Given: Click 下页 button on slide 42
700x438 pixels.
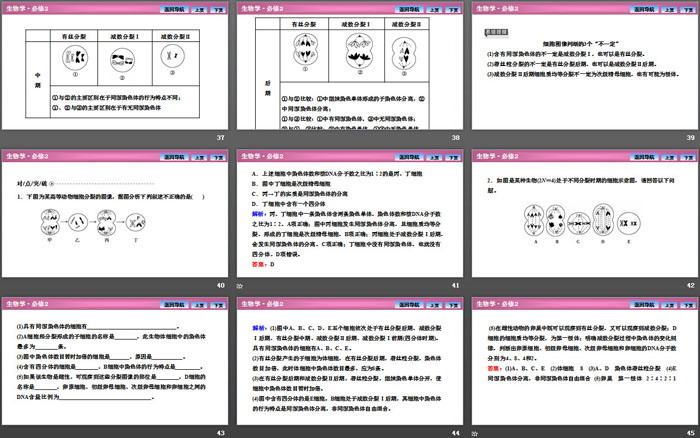Looking at the screenshot, I should click(688, 157).
